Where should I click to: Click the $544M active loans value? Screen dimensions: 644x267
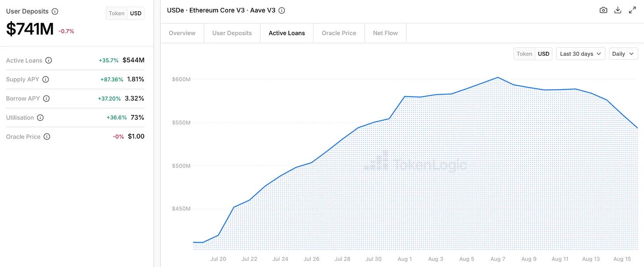pyautogui.click(x=134, y=60)
